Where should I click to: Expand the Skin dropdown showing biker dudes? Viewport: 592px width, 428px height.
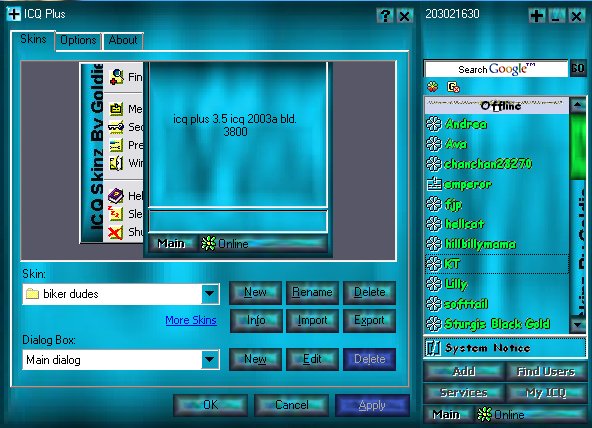210,294
